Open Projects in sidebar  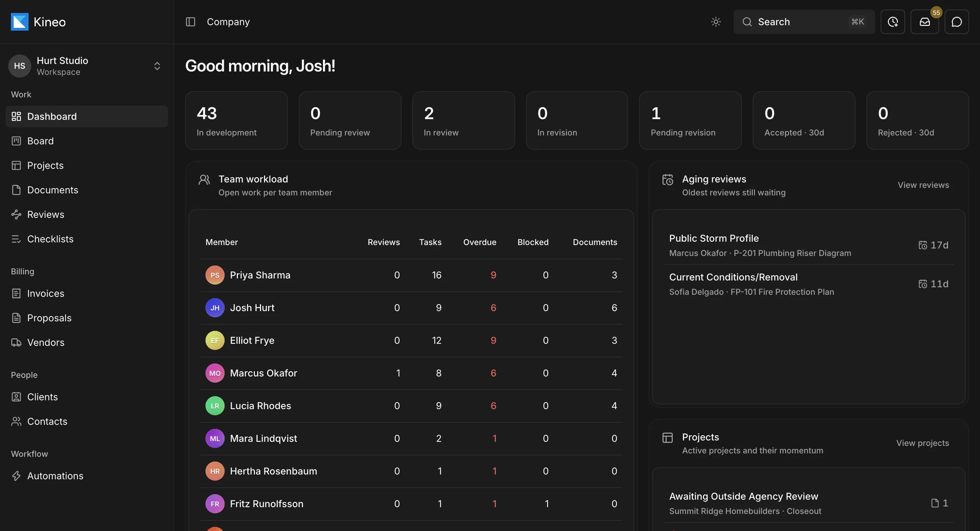87,165
